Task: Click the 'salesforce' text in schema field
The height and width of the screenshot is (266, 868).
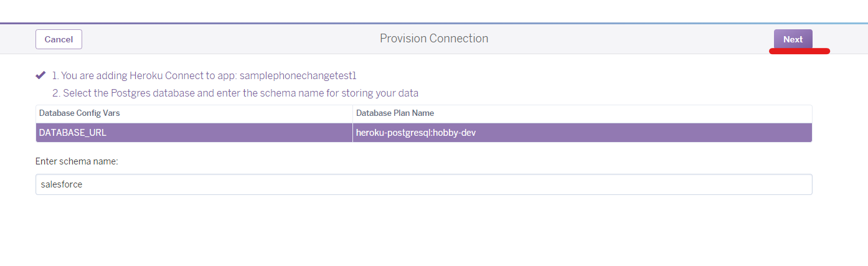Action: point(62,184)
